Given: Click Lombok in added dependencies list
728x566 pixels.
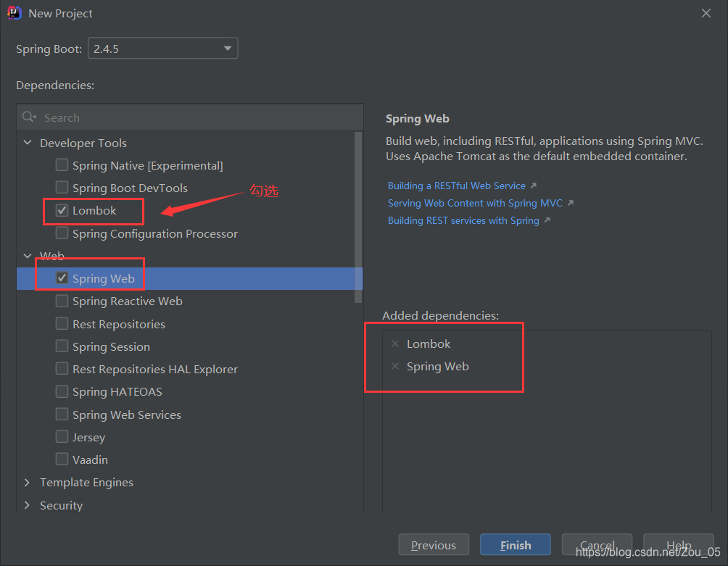Looking at the screenshot, I should [x=429, y=344].
